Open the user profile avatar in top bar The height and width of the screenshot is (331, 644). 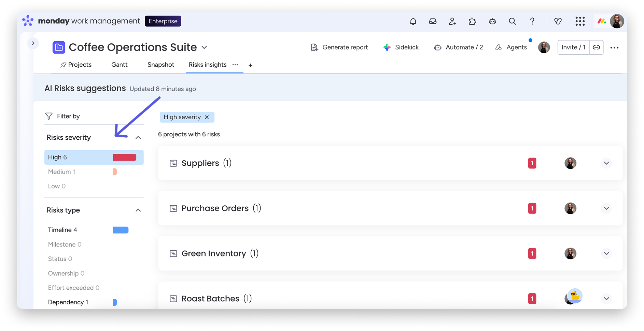coord(617,21)
